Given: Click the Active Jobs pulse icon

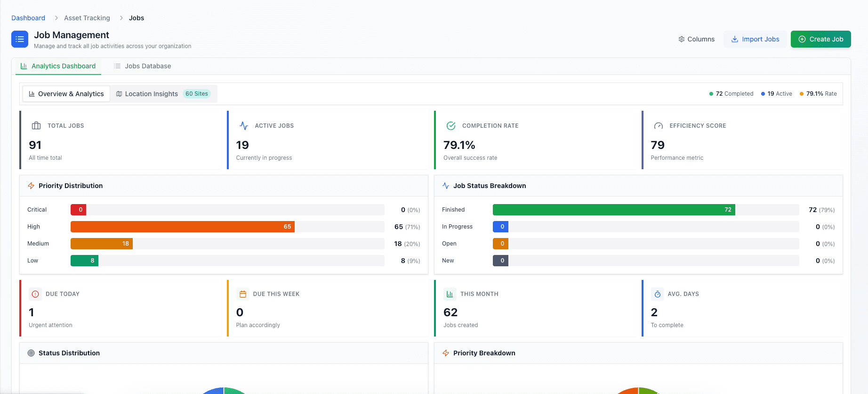Looking at the screenshot, I should [x=244, y=126].
